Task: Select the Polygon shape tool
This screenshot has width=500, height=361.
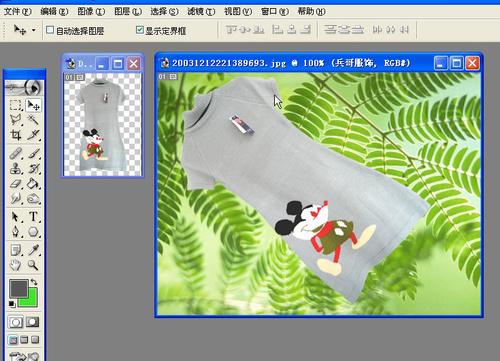Action: tap(33, 231)
